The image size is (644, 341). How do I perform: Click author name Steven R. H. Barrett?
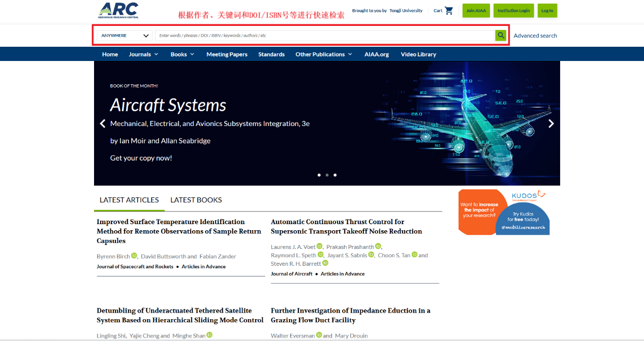[296, 263]
